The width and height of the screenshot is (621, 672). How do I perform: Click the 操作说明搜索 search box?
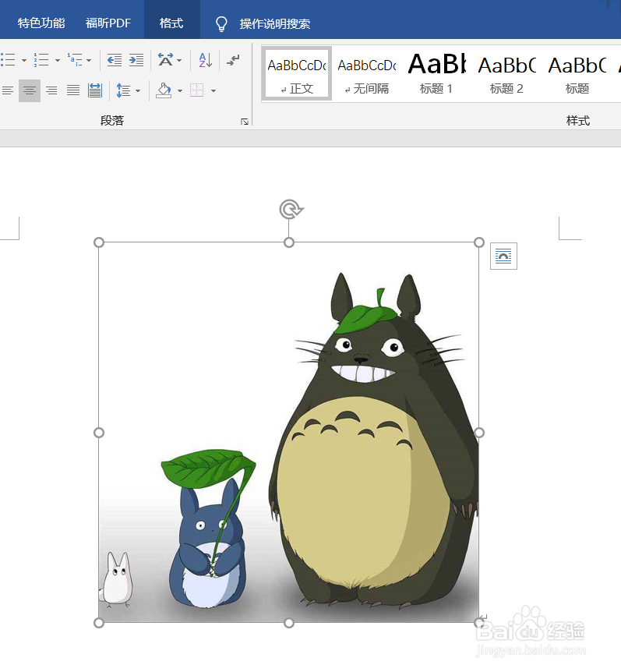(x=274, y=23)
